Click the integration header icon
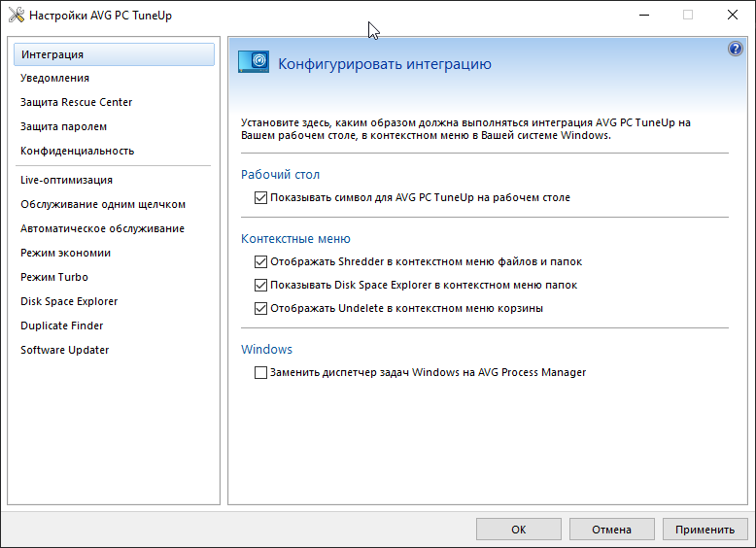Viewport: 756px width, 548px height. point(254,63)
